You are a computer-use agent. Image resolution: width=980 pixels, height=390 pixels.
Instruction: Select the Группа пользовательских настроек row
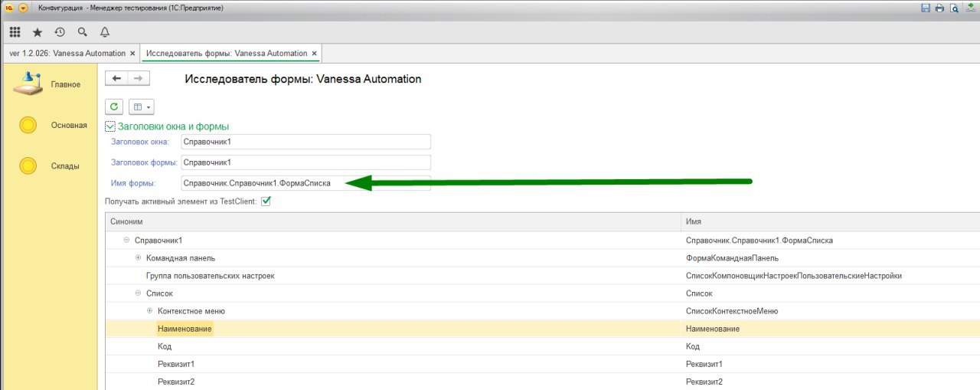pos(393,276)
